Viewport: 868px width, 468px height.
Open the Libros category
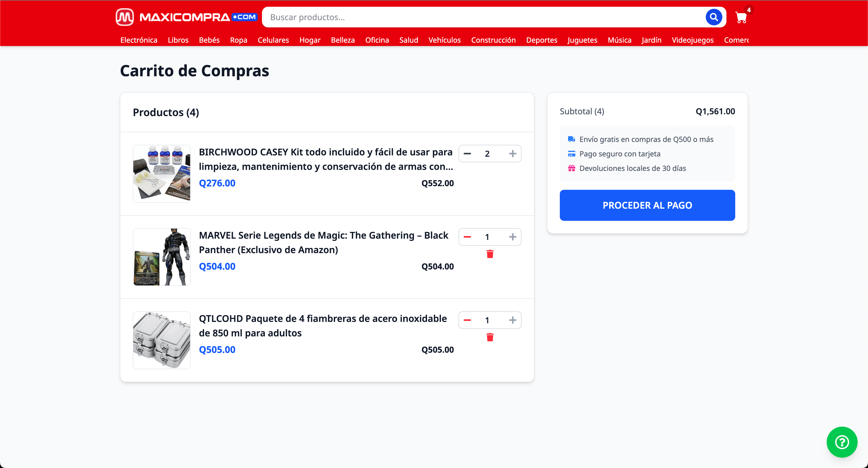pyautogui.click(x=178, y=40)
